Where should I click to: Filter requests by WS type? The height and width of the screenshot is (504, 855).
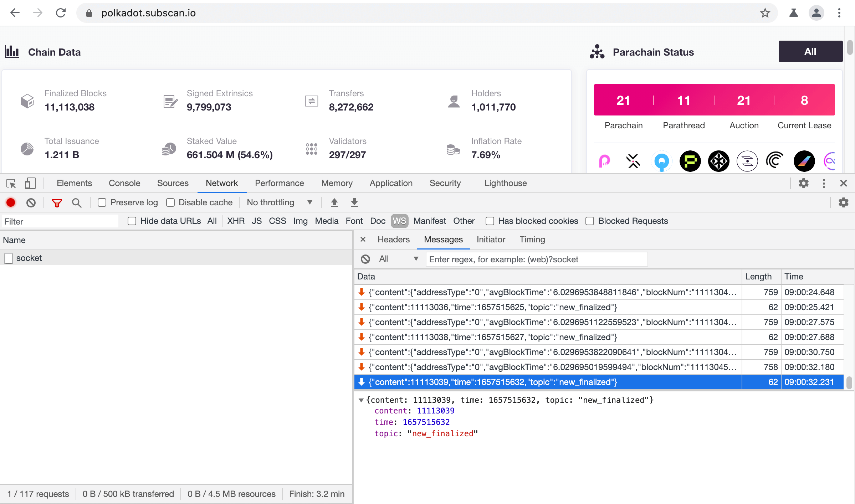(x=399, y=221)
